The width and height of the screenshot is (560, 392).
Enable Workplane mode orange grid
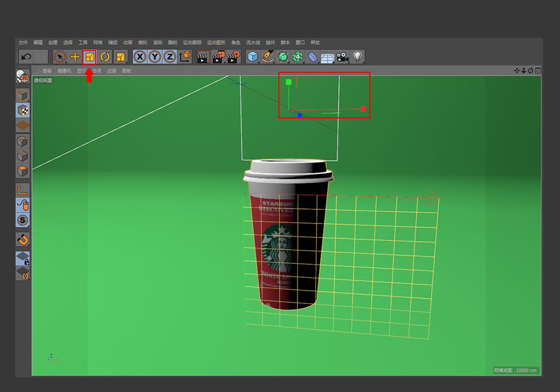[23, 125]
